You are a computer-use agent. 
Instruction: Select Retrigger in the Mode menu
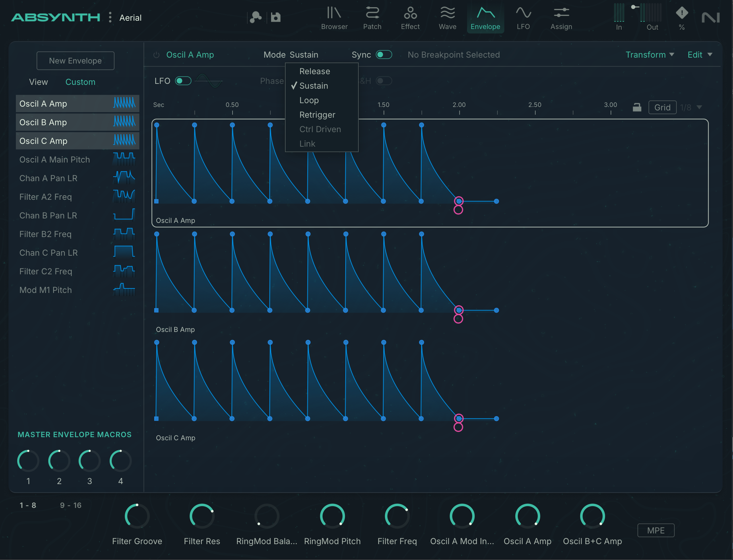click(x=317, y=115)
